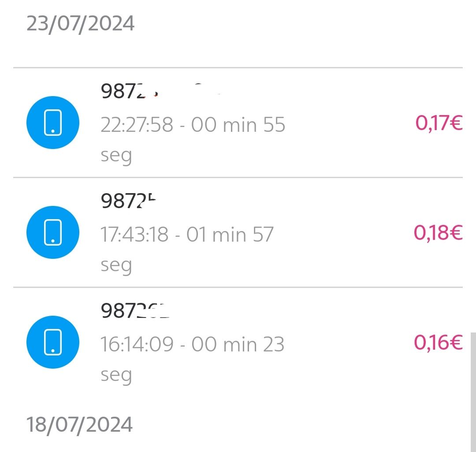This screenshot has width=476, height=452.
Task: Select the 18/07/2024 date header
Action: click(x=79, y=424)
